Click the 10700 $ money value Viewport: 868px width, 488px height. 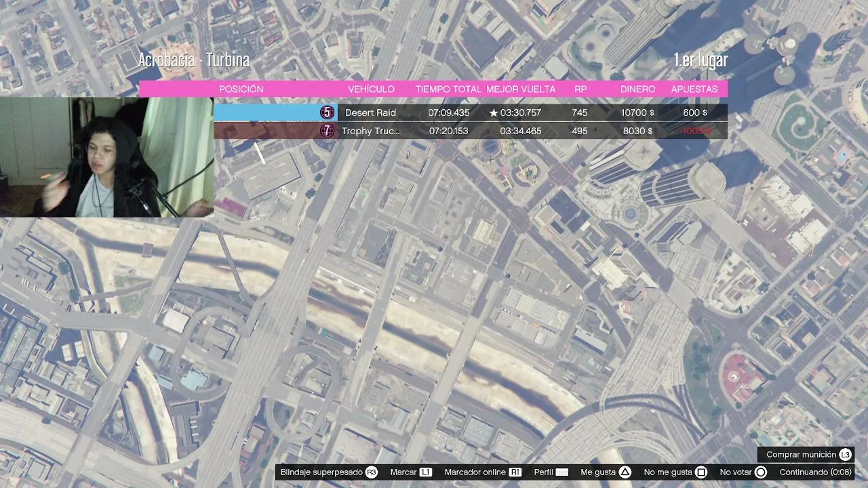[637, 113]
